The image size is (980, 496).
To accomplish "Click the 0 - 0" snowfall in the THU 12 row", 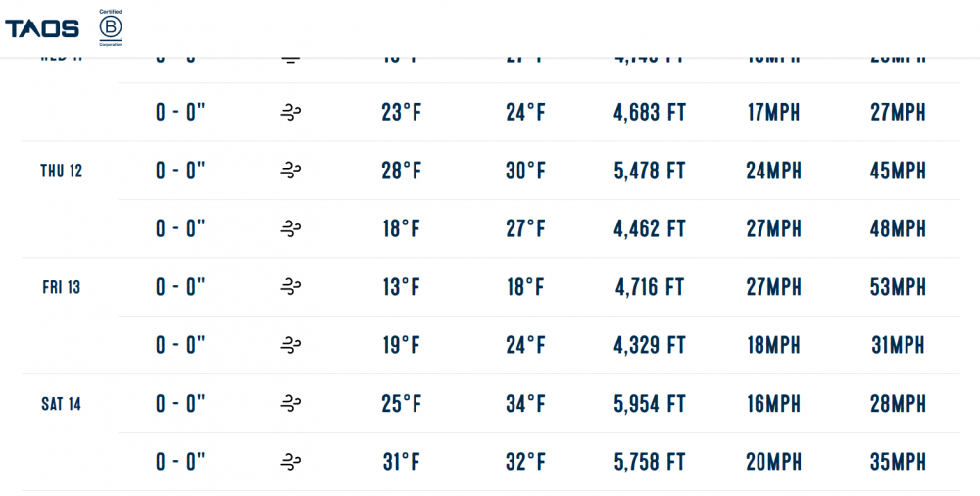I will pos(180,171).
